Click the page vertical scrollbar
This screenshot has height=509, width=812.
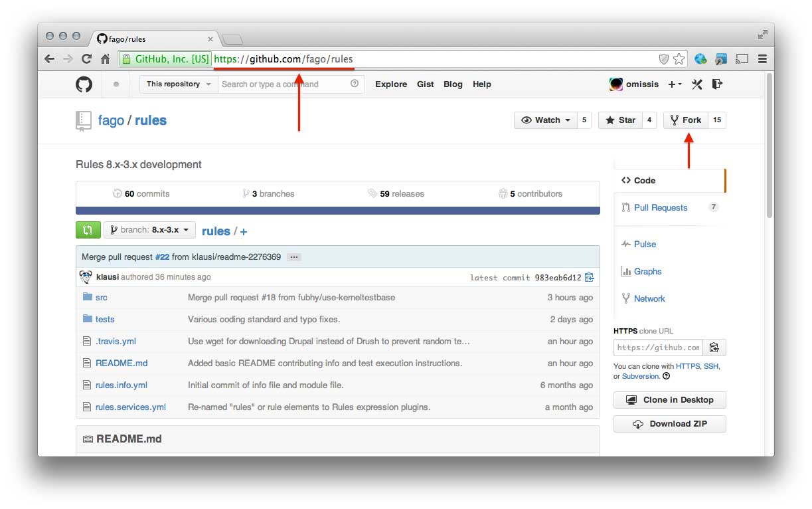point(770,146)
